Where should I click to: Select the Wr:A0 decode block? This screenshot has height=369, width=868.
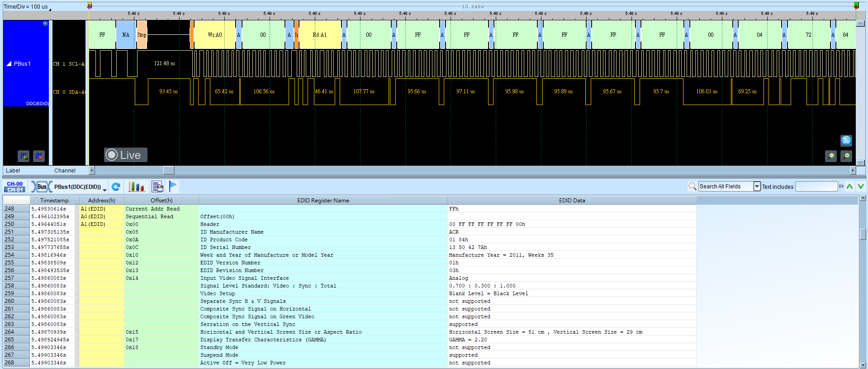[x=215, y=35]
